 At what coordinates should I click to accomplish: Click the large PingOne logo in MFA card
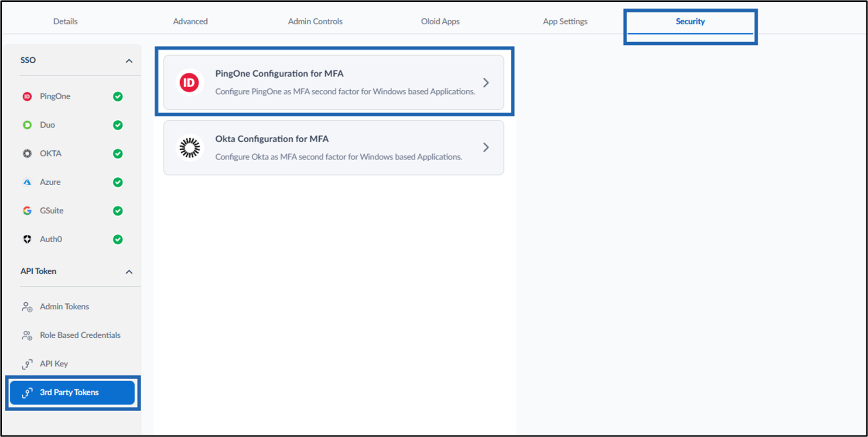click(190, 82)
